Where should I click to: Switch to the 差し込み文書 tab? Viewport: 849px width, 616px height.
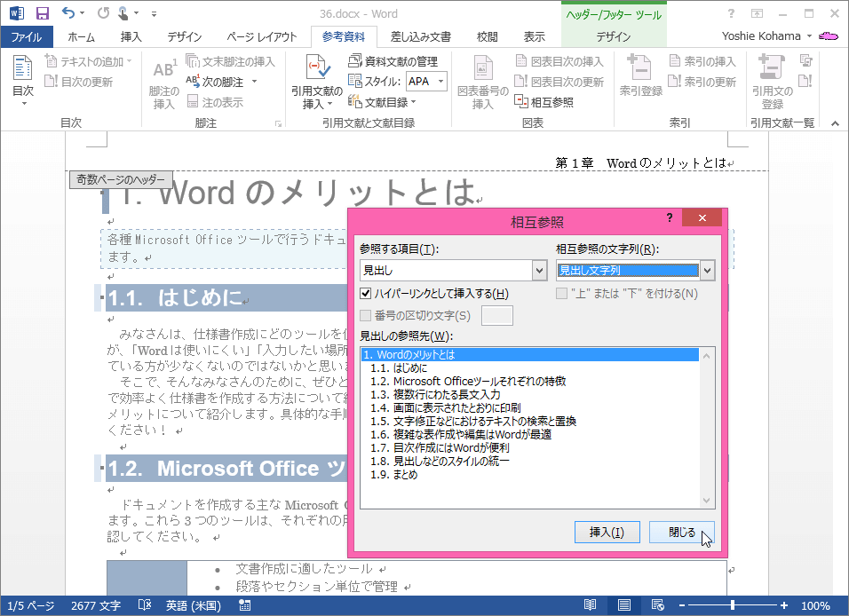tap(421, 36)
